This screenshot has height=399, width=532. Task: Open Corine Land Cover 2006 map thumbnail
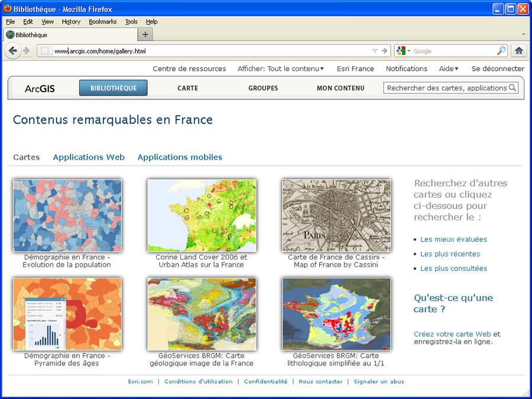(202, 215)
